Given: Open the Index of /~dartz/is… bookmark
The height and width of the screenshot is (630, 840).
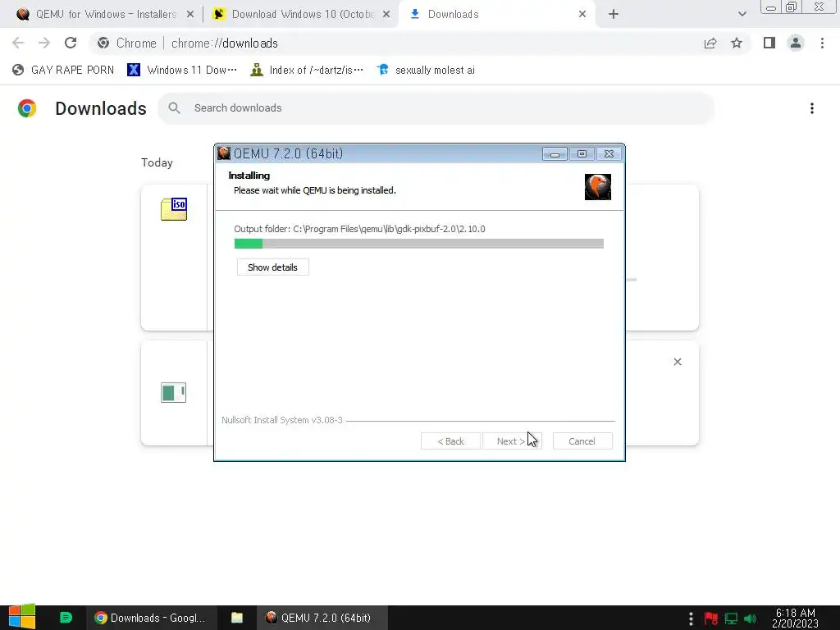Looking at the screenshot, I should click(x=307, y=71).
